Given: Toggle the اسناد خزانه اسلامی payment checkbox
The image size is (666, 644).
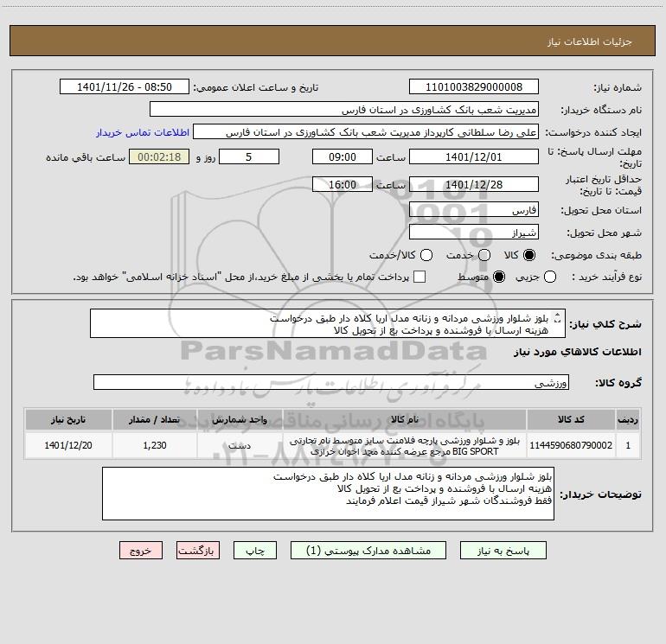Looking at the screenshot, I should [x=419, y=277].
